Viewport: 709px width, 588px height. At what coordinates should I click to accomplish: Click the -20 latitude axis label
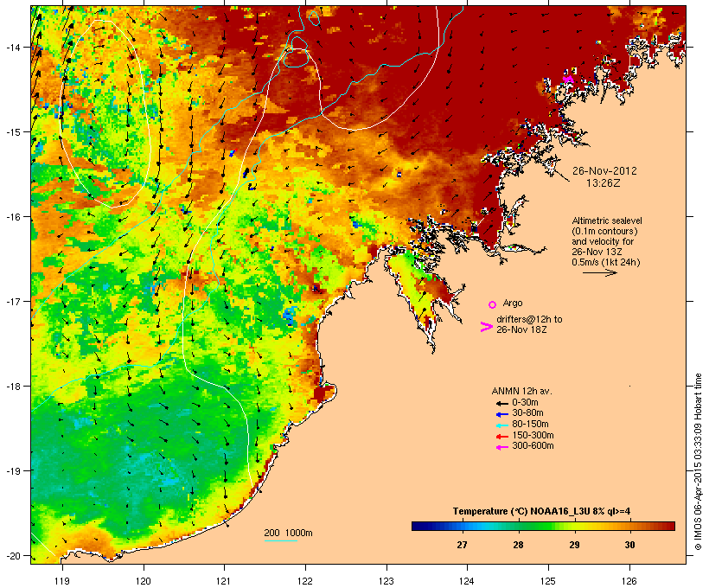(x=12, y=556)
